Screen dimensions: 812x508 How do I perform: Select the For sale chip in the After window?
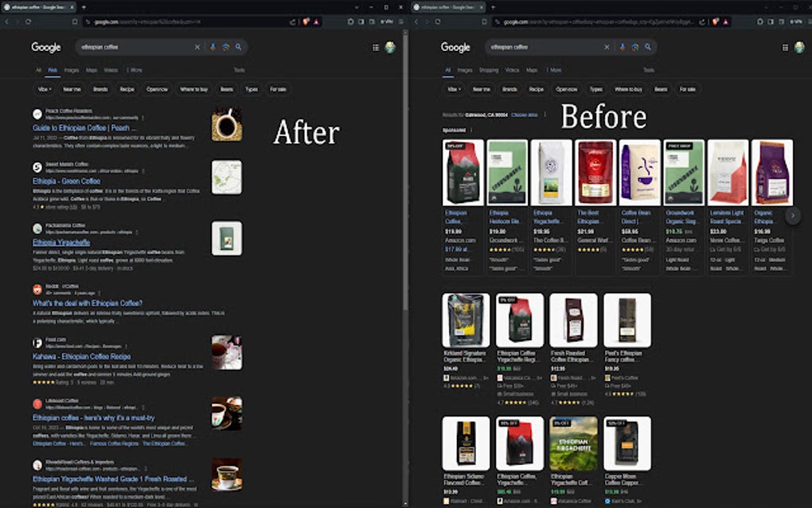click(x=278, y=89)
